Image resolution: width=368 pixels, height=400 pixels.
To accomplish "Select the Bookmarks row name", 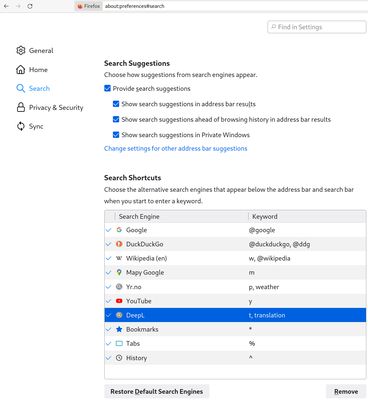I will [142, 329].
